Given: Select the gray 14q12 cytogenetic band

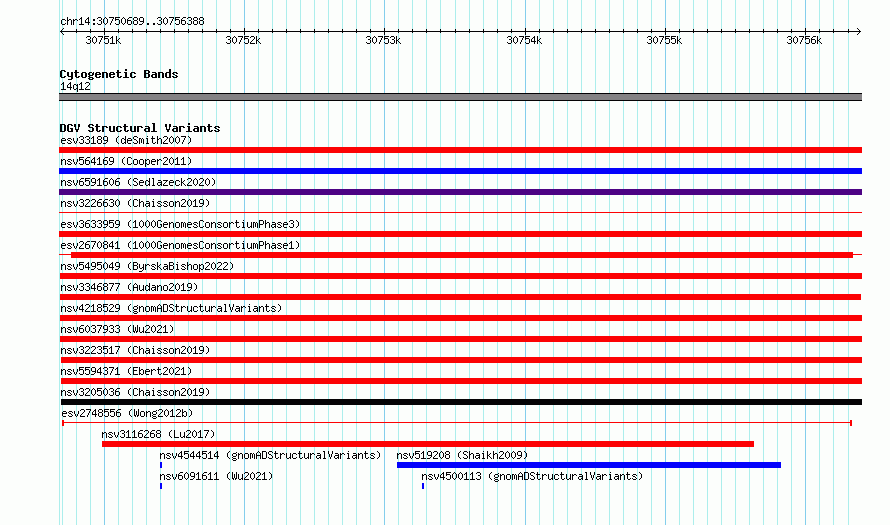Looking at the screenshot, I should [x=460, y=97].
